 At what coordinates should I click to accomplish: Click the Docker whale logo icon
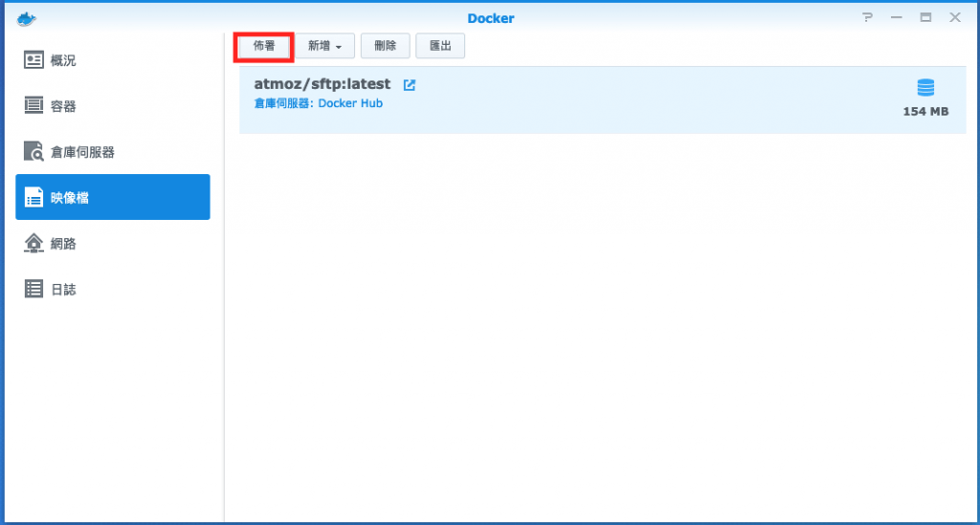tap(26, 19)
